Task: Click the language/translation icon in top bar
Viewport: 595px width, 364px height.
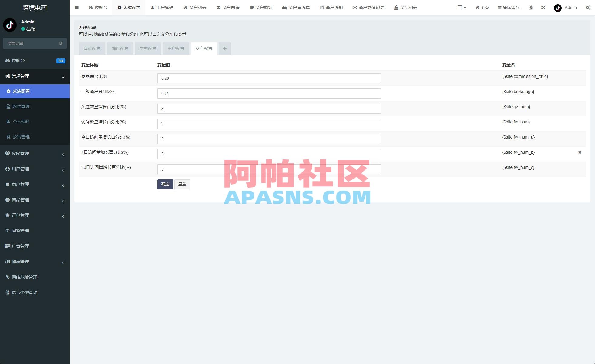Action: [530, 8]
